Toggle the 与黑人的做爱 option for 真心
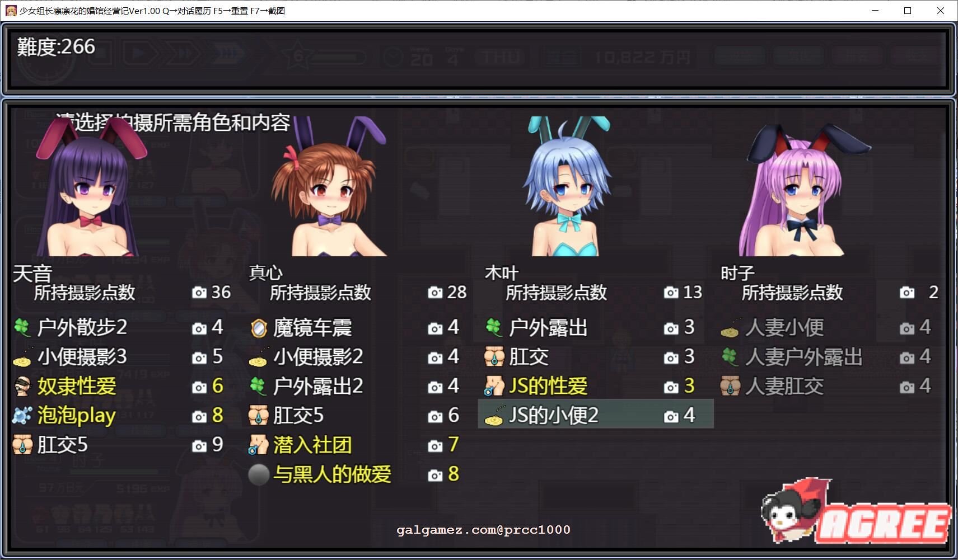 pyautogui.click(x=332, y=474)
